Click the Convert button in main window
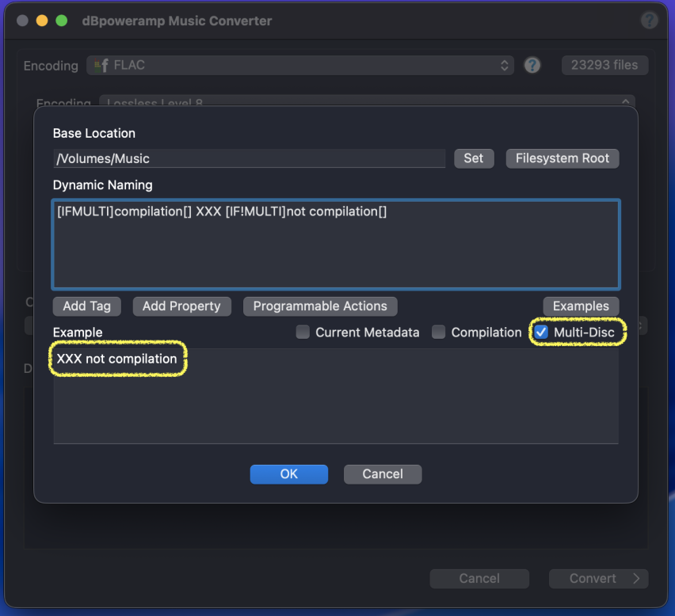The width and height of the screenshot is (675, 616). (598, 579)
